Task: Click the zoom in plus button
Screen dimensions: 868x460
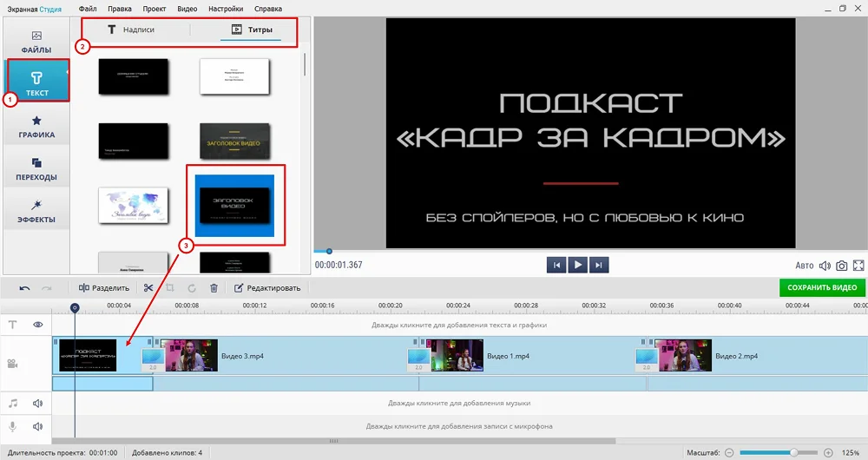Action: 828,453
